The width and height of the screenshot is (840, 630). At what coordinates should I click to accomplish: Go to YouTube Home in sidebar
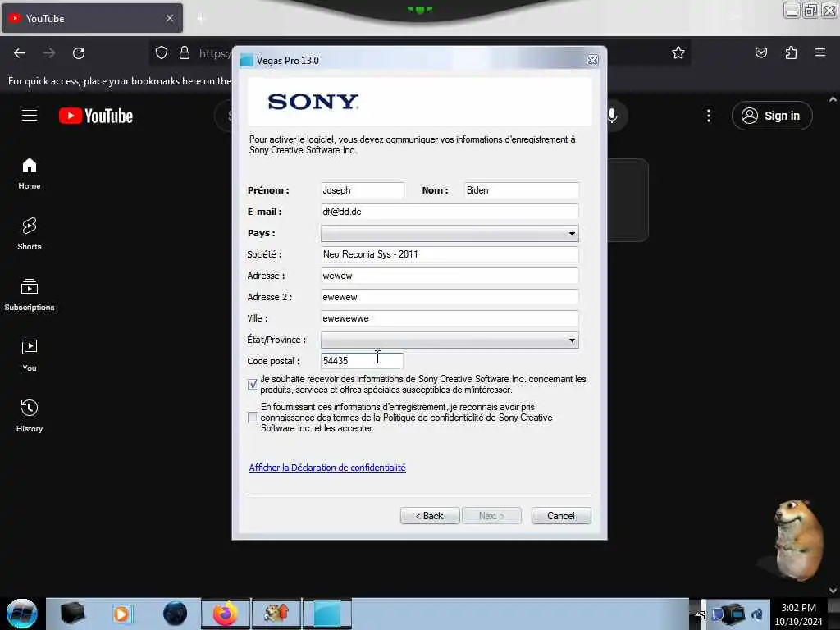click(30, 174)
